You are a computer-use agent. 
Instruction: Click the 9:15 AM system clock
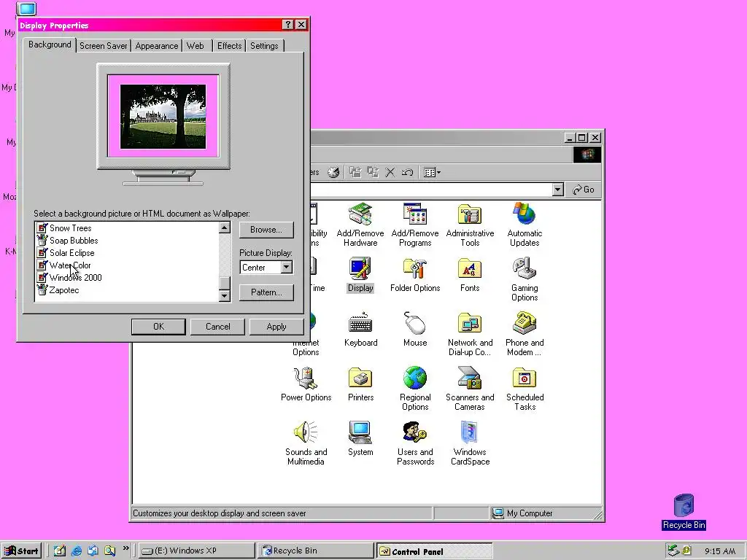[719, 551]
